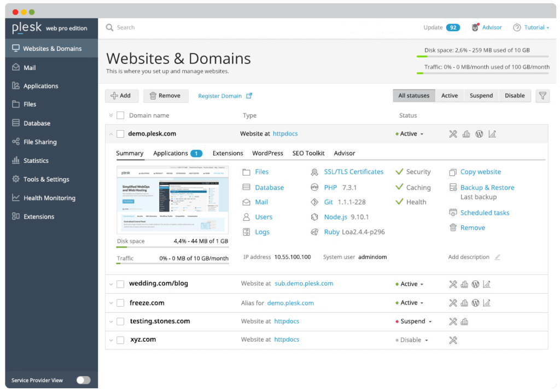
Task: Check the wedding.com/blog checkbox
Action: pos(120,284)
